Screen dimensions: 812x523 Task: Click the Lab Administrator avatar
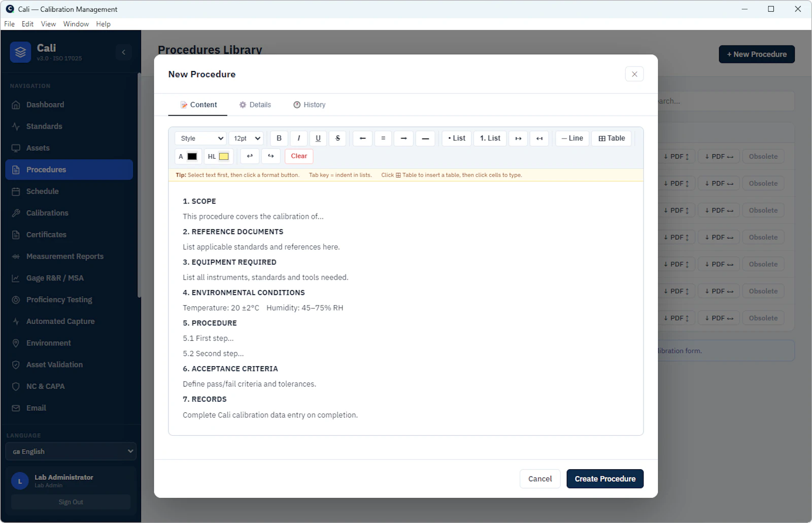(x=20, y=481)
